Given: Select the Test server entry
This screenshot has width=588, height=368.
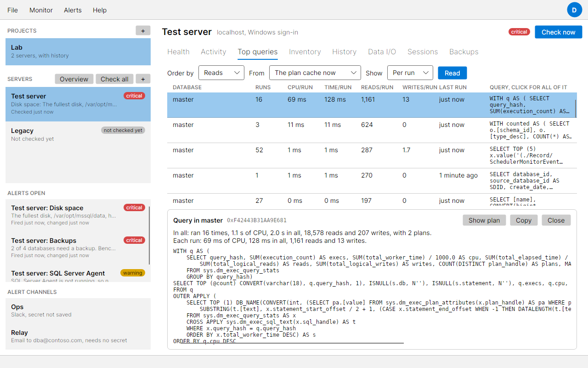Looking at the screenshot, I should click(x=78, y=104).
